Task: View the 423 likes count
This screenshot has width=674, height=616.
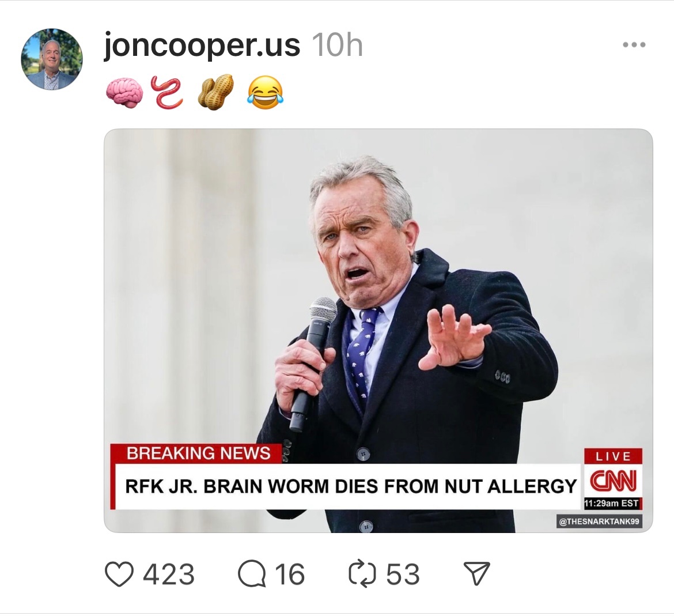Action: (x=168, y=575)
